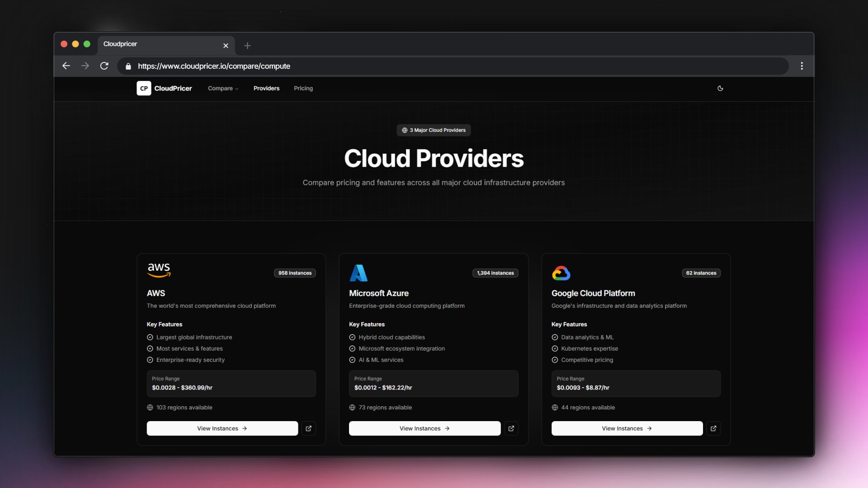This screenshot has width=868, height=488.
Task: Click the Microsoft Azure logo
Action: [x=359, y=272]
